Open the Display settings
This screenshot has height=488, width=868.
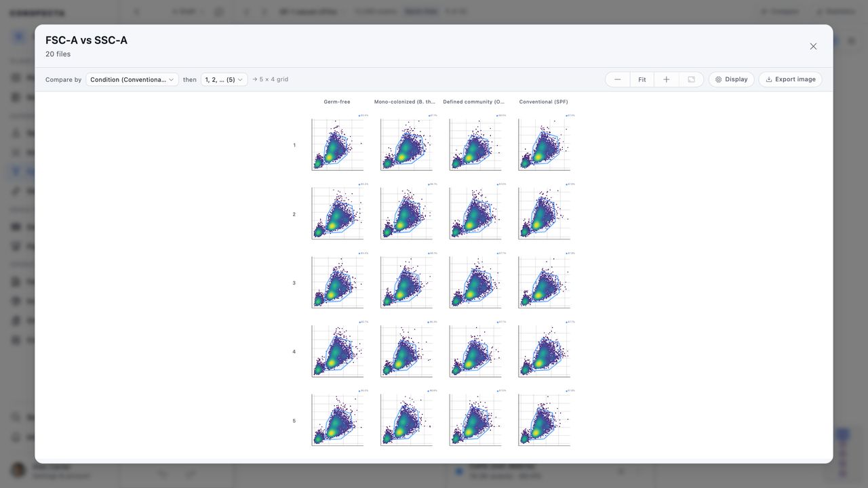(x=731, y=79)
